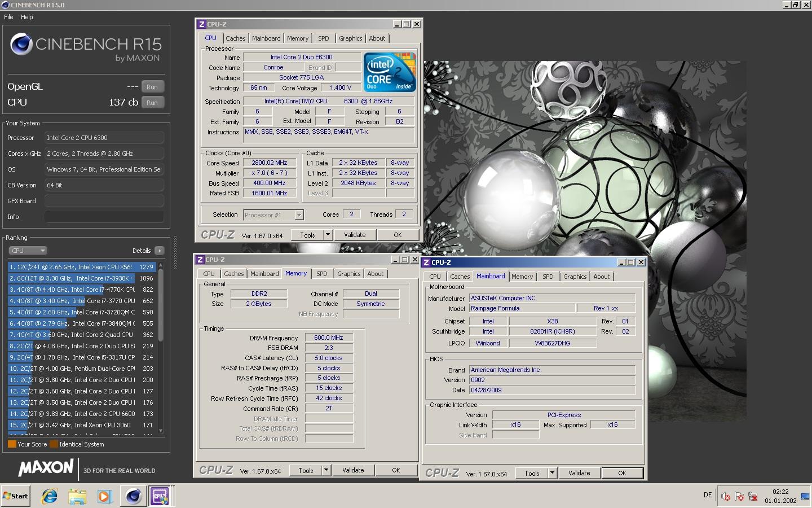
Task: Click OK in top CPU-Z window
Action: pyautogui.click(x=398, y=235)
